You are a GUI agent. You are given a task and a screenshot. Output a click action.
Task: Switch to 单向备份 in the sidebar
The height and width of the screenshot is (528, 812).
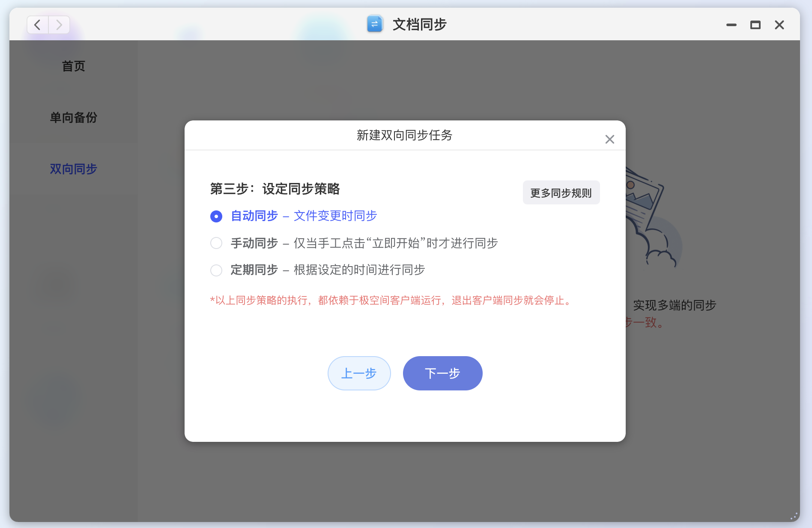pos(74,117)
